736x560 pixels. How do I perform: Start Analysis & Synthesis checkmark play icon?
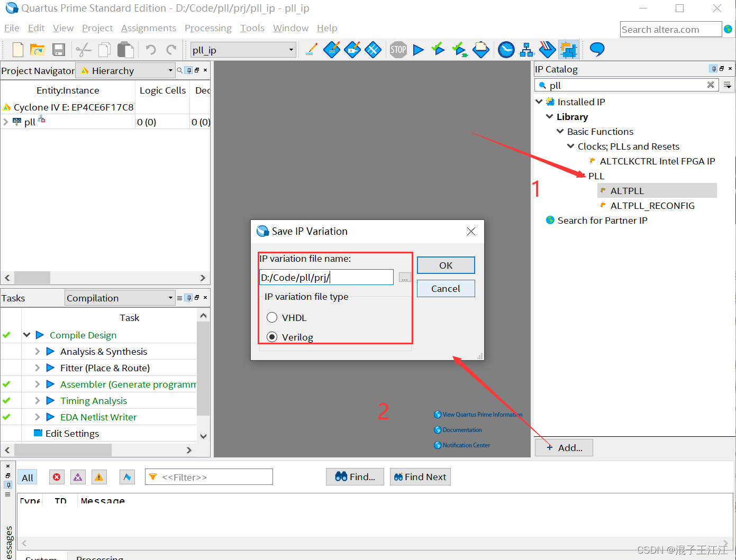(x=438, y=50)
